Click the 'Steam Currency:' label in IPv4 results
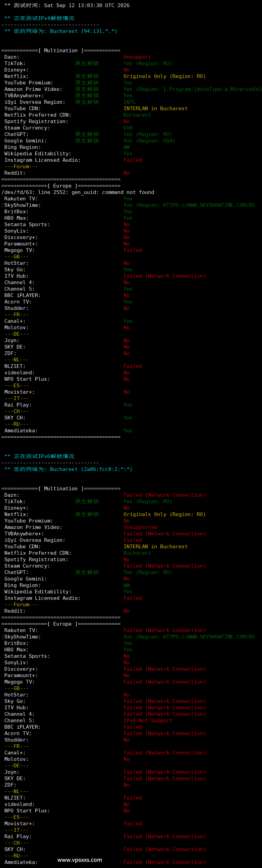 tap(27, 128)
